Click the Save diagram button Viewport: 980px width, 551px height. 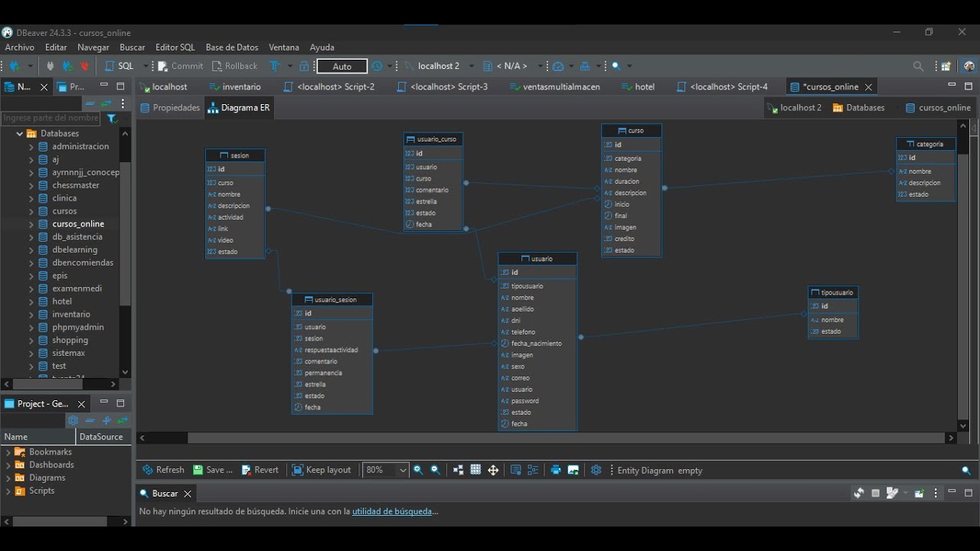tap(213, 470)
